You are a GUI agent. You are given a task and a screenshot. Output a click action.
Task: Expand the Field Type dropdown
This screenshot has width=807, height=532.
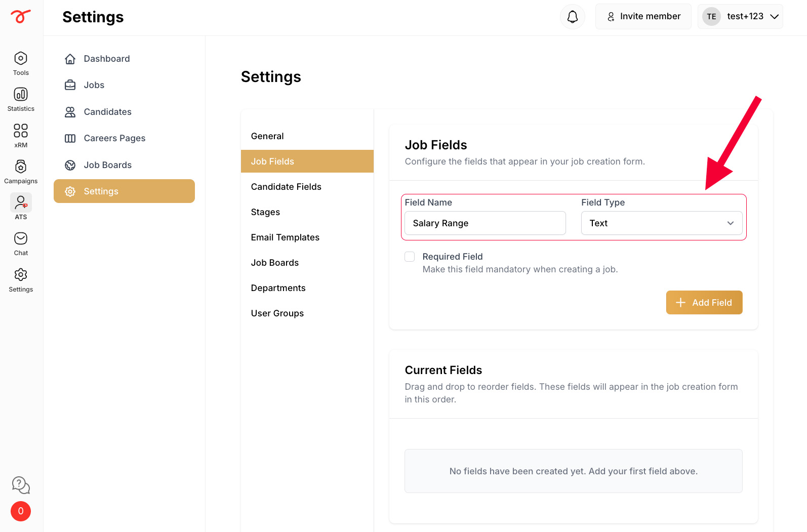pyautogui.click(x=662, y=223)
